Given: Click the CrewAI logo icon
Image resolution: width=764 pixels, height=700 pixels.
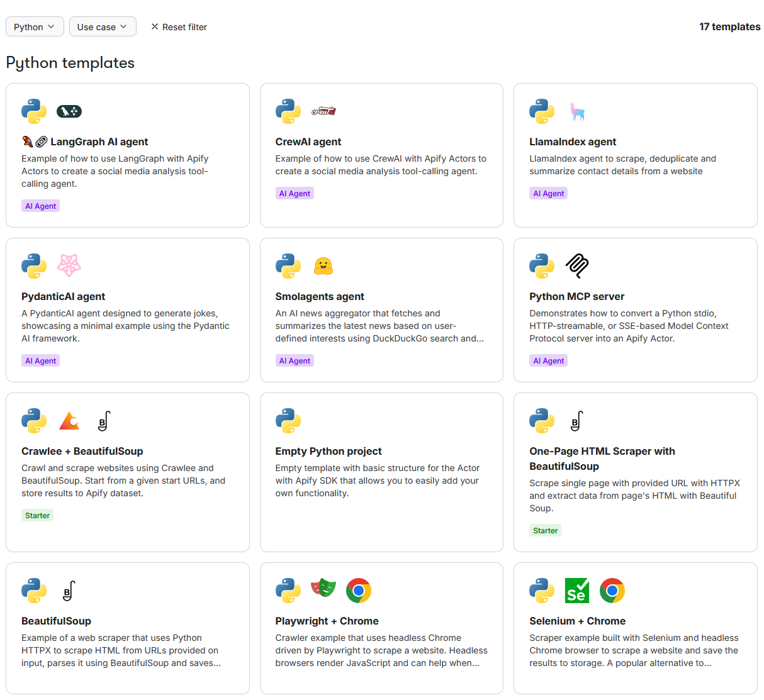Looking at the screenshot, I should (x=323, y=111).
